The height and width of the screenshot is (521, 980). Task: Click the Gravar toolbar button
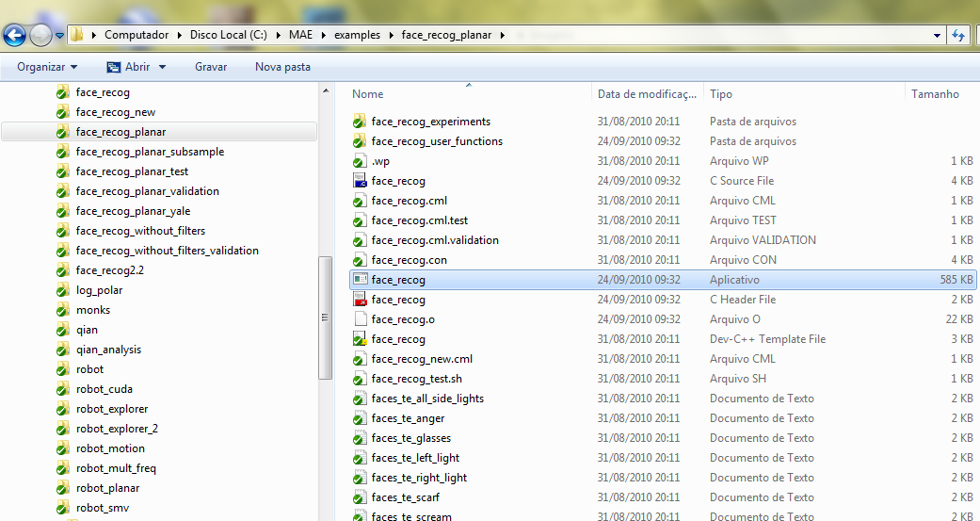211,67
